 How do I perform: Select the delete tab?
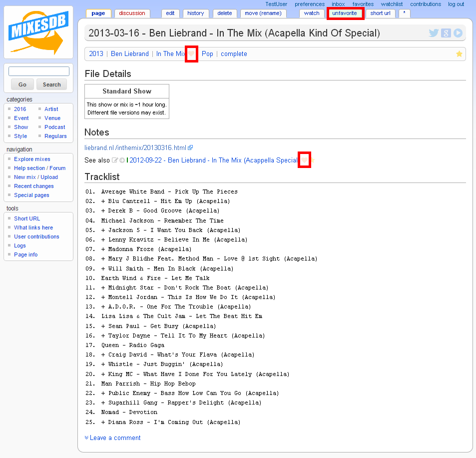(x=225, y=13)
